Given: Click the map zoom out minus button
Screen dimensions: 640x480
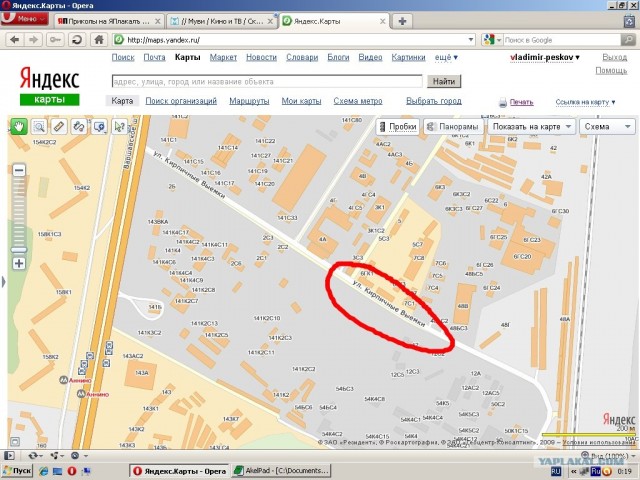Looking at the screenshot, I should click(19, 170).
